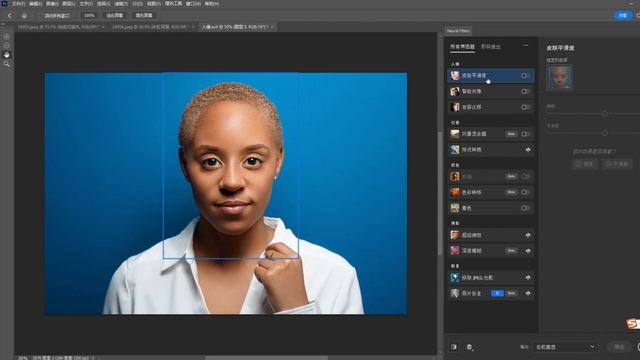Download the 样式转换 filter via cloud icon
Screen dimensions: 640x360
pos(528,150)
